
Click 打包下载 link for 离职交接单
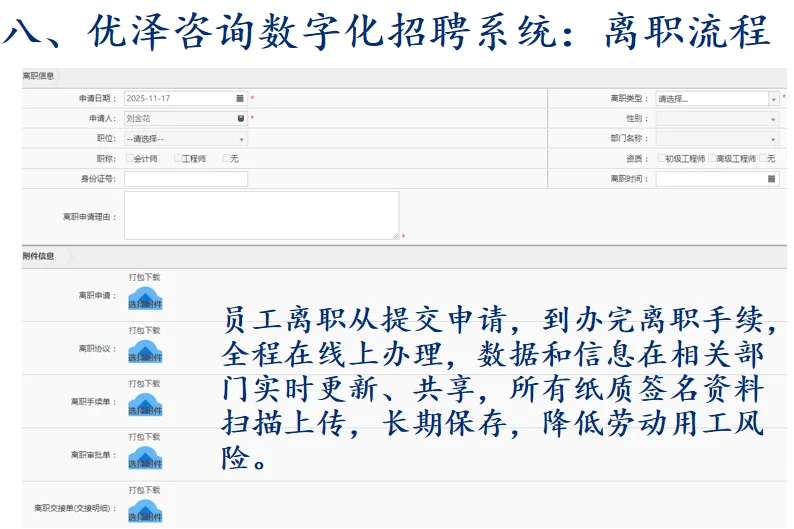click(x=144, y=490)
